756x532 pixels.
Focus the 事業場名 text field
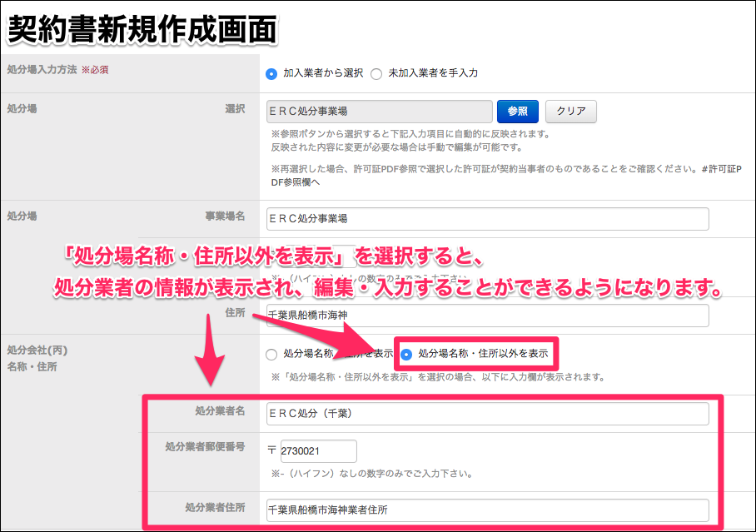486,219
